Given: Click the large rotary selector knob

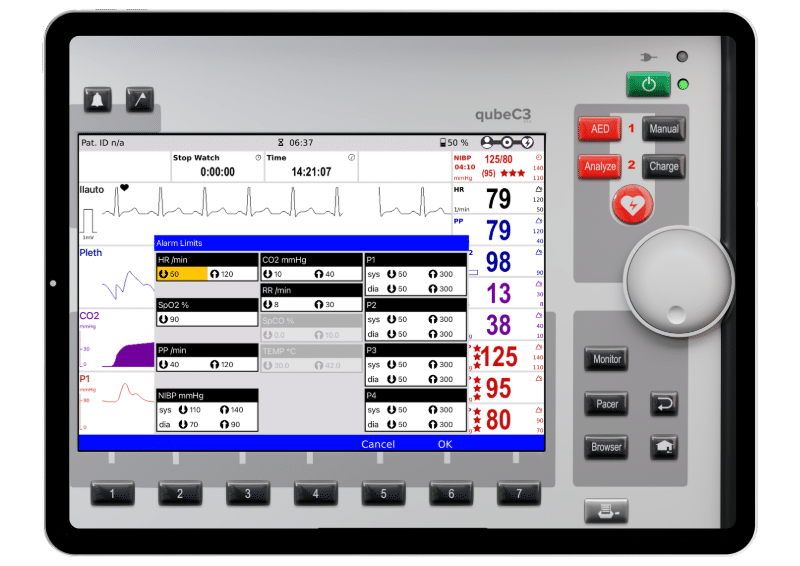Looking at the screenshot, I should (674, 277).
